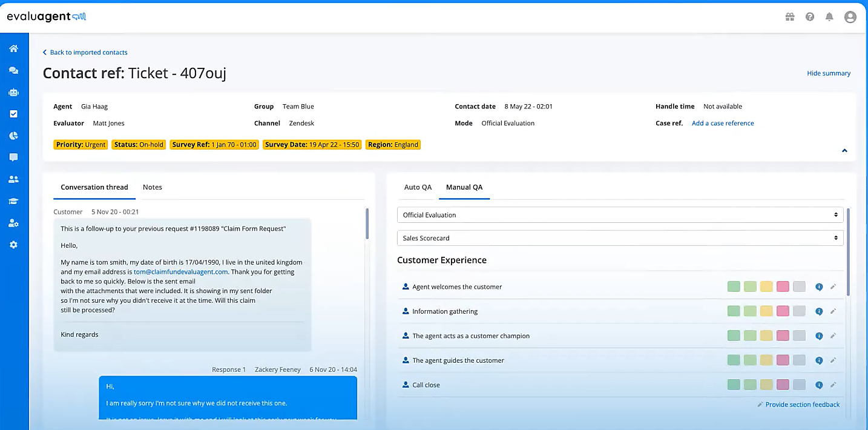This screenshot has width=868, height=430.
Task: Open the user settings sidebar icon
Action: [x=13, y=223]
